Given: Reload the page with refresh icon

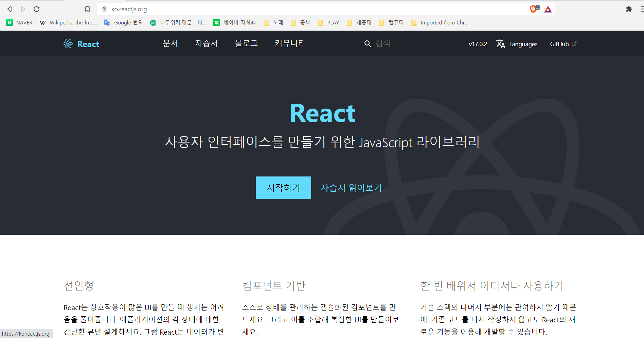Looking at the screenshot, I should point(37,9).
